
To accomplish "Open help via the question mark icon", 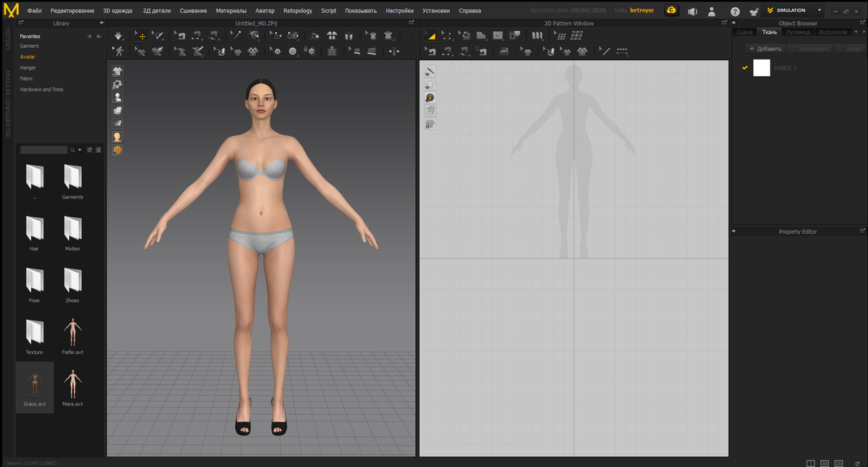I will (x=735, y=12).
